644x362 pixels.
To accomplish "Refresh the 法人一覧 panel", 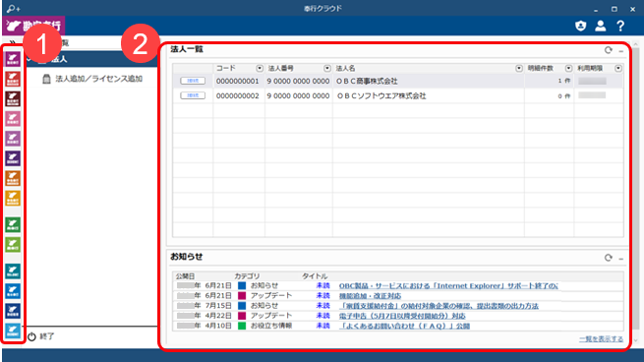I will [609, 50].
